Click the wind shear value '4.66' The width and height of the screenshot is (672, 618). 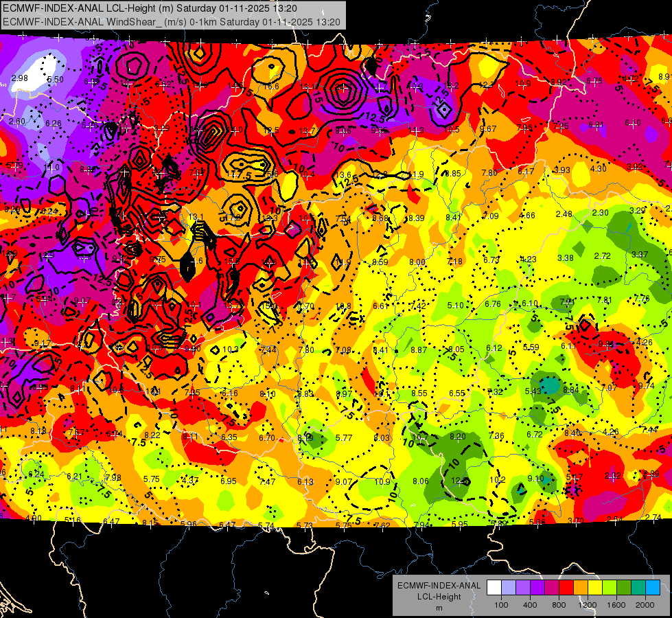tap(526, 216)
